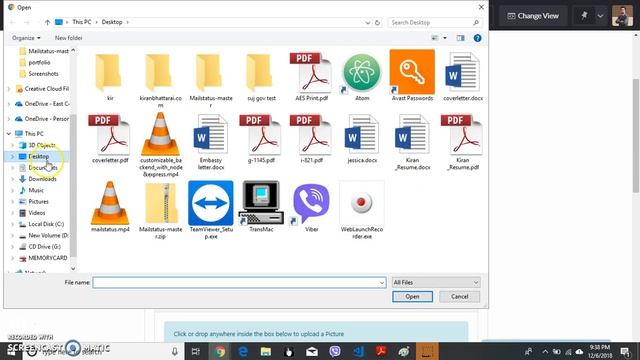
Task: Open dialog Help icon
Action: [477, 38]
